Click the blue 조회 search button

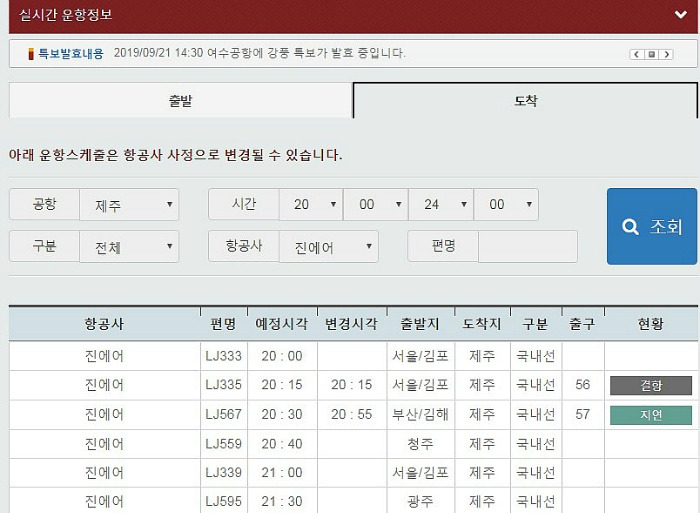(652, 226)
